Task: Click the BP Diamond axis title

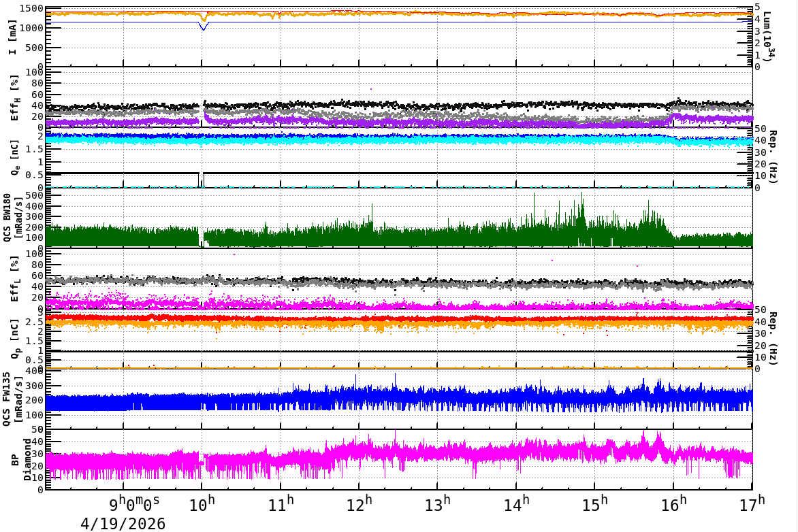Action: (x=21, y=460)
